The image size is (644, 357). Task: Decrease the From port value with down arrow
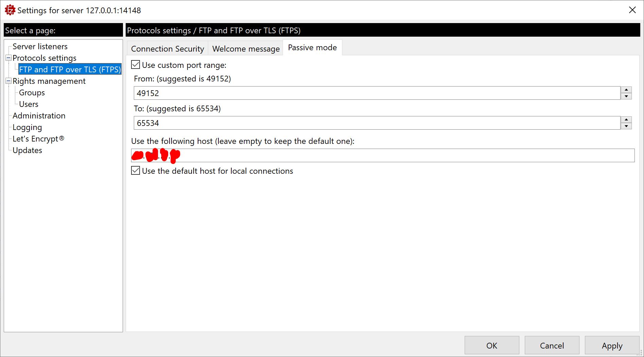click(x=626, y=96)
